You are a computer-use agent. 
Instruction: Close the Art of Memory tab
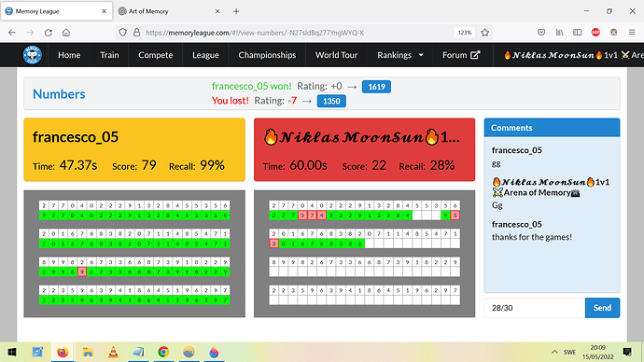pyautogui.click(x=217, y=11)
